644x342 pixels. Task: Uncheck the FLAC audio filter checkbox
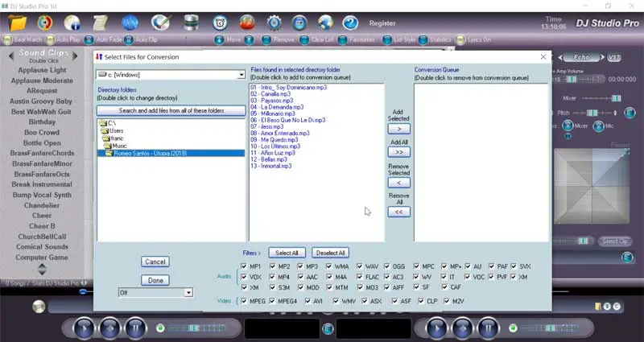(360, 277)
